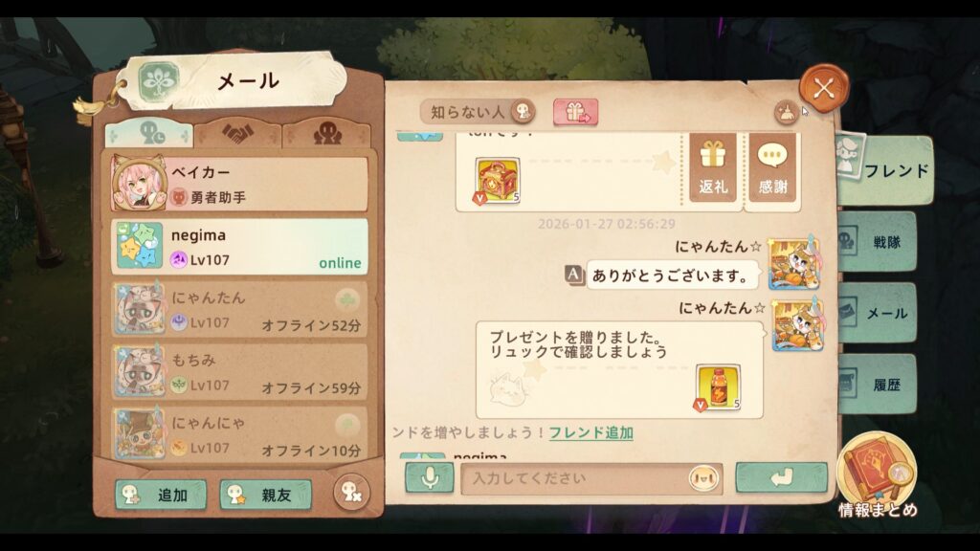Click the energy drink gift item
The image size is (980, 551).
pos(718,388)
